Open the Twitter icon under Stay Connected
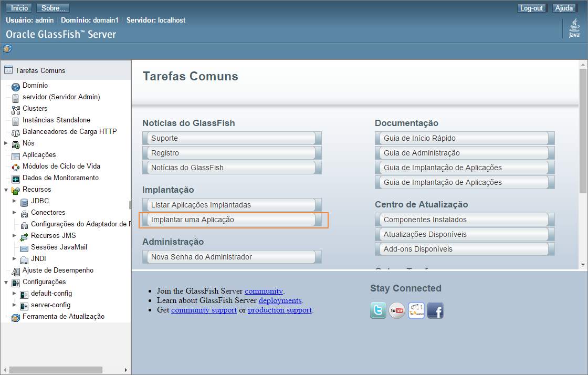The height and width of the screenshot is (375, 588). (x=378, y=310)
